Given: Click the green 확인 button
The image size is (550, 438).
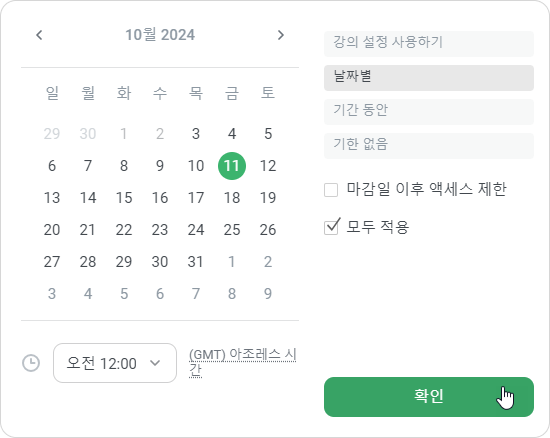Looking at the screenshot, I should coord(429,397).
